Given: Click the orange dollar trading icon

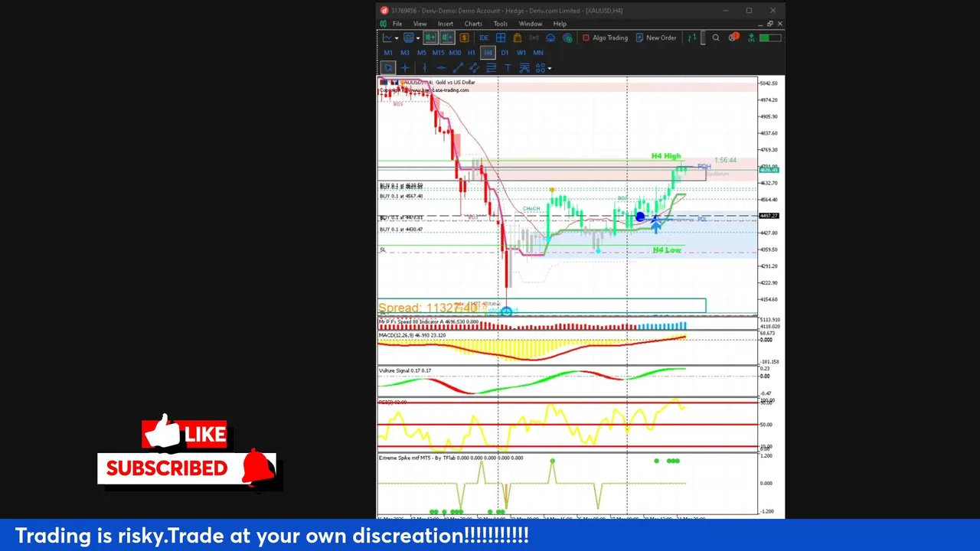Looking at the screenshot, I should pyautogui.click(x=464, y=37).
